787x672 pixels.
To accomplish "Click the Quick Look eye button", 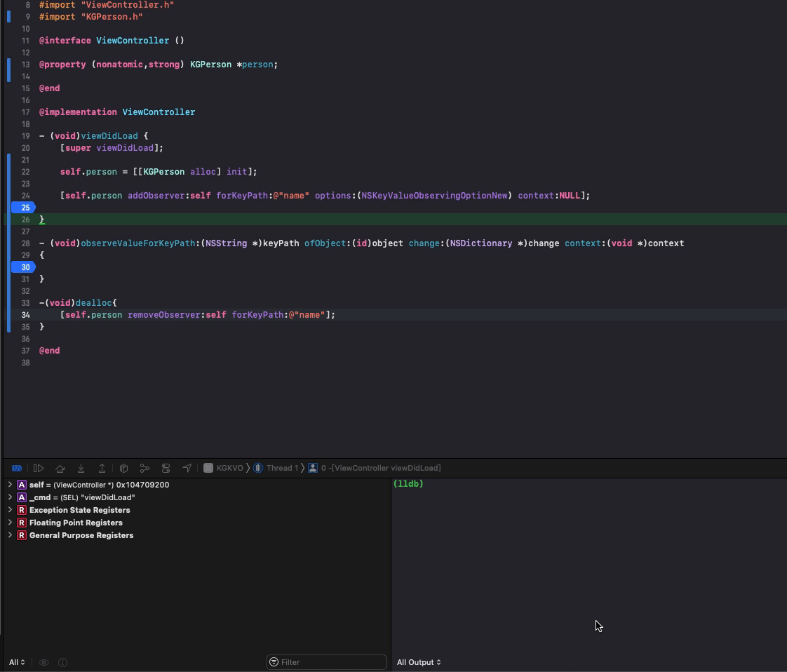I will pyautogui.click(x=43, y=661).
